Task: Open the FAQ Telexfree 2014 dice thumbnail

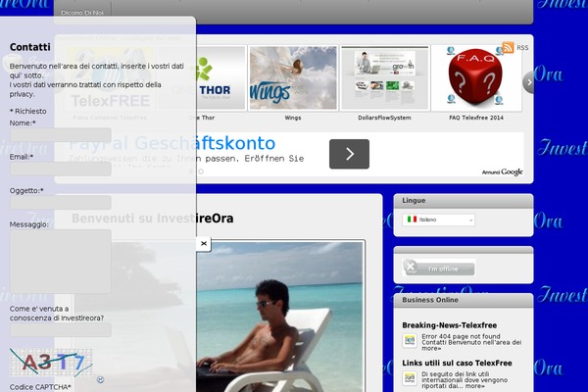Action: coord(476,78)
